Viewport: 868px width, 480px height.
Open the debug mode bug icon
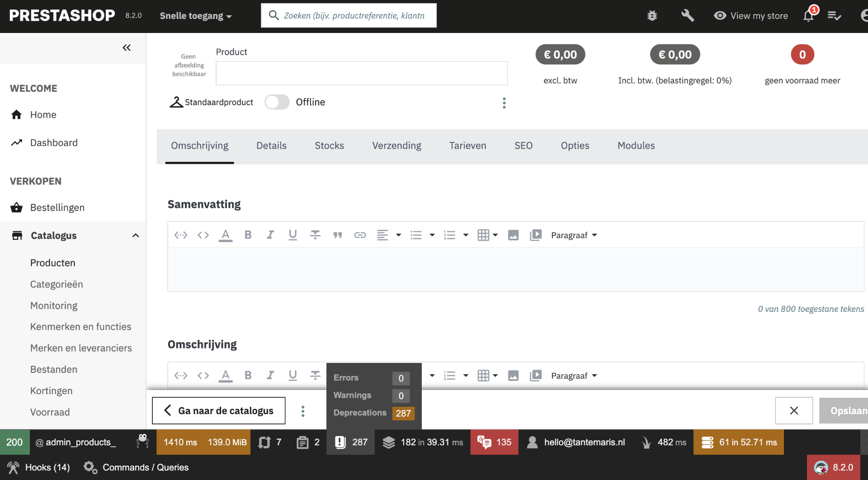pyautogui.click(x=652, y=16)
